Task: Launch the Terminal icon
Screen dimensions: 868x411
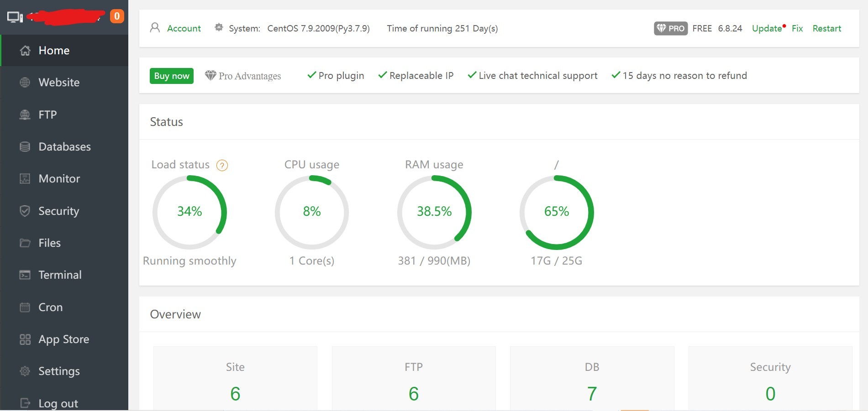Action: pos(25,275)
